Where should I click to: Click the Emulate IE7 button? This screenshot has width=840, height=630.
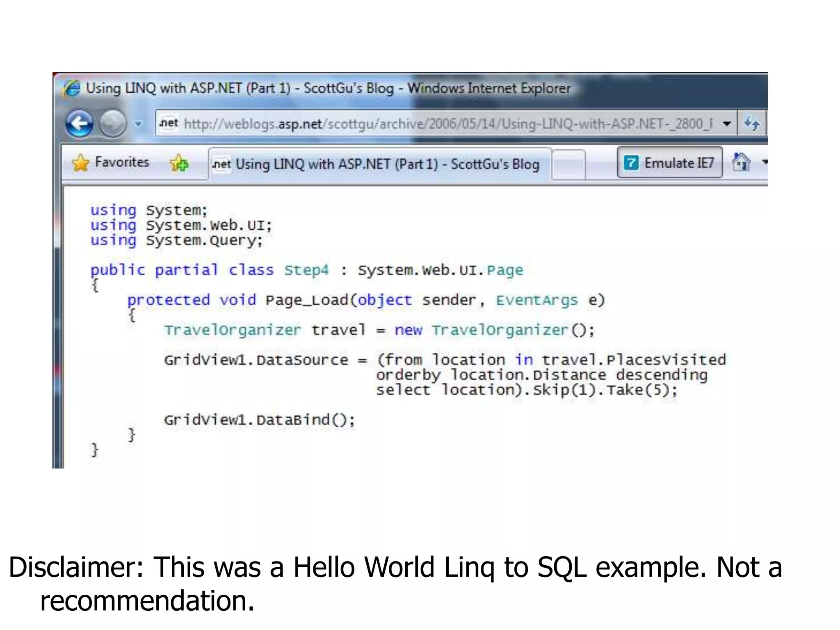click(670, 162)
